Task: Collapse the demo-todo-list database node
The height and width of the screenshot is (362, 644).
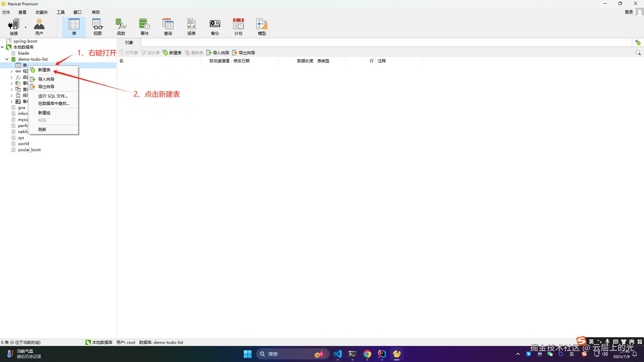Action: point(7,59)
